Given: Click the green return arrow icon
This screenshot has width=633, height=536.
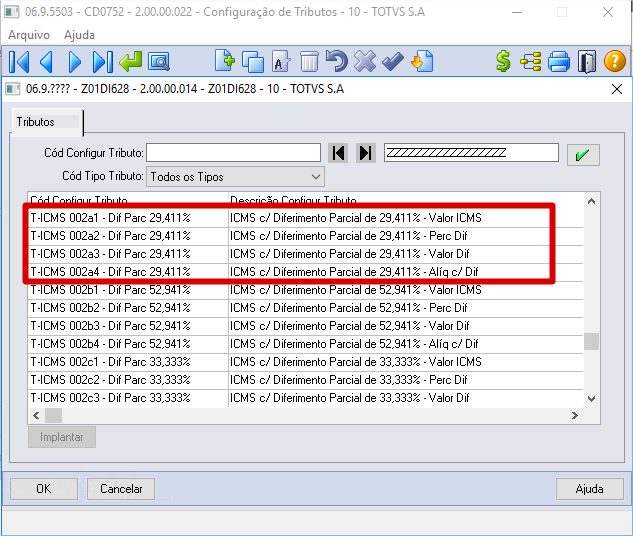Looking at the screenshot, I should pyautogui.click(x=131, y=62).
